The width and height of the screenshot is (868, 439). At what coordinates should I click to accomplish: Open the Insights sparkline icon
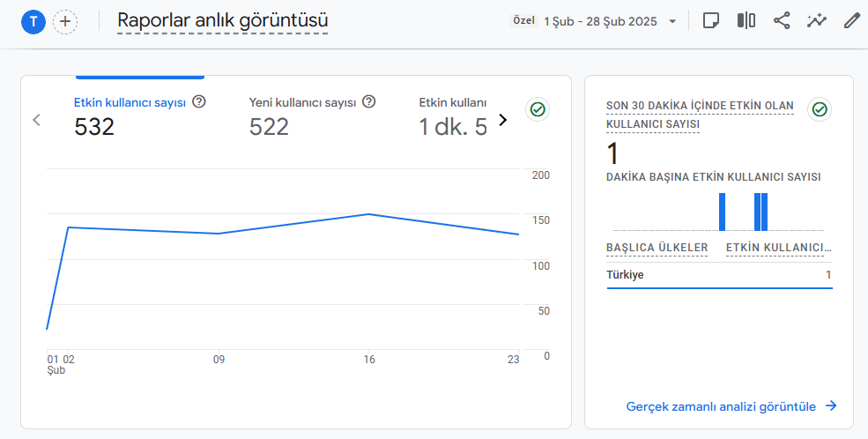tap(817, 21)
